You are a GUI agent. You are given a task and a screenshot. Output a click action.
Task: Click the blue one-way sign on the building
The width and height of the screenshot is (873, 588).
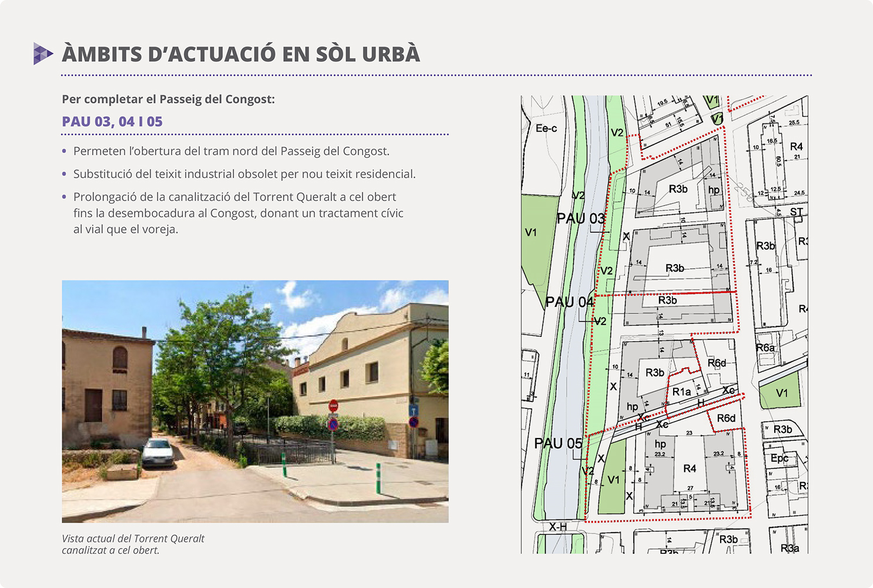click(413, 409)
